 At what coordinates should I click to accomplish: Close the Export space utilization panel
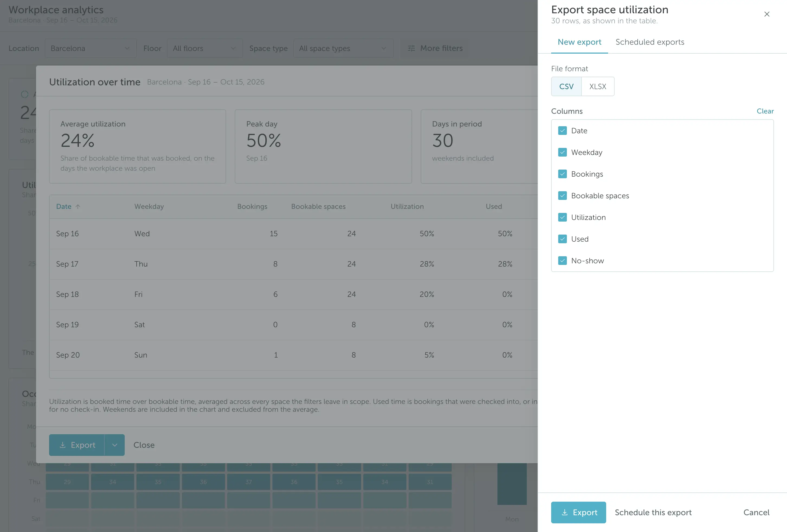pyautogui.click(x=767, y=14)
